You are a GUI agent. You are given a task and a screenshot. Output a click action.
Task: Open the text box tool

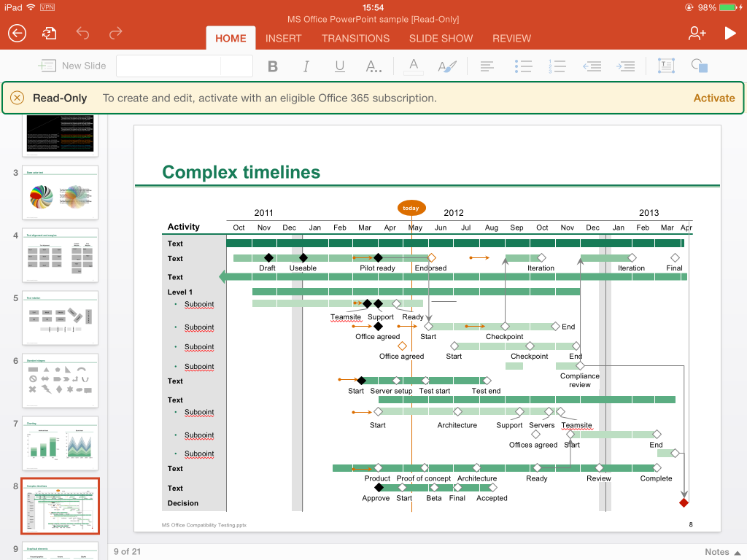point(666,66)
